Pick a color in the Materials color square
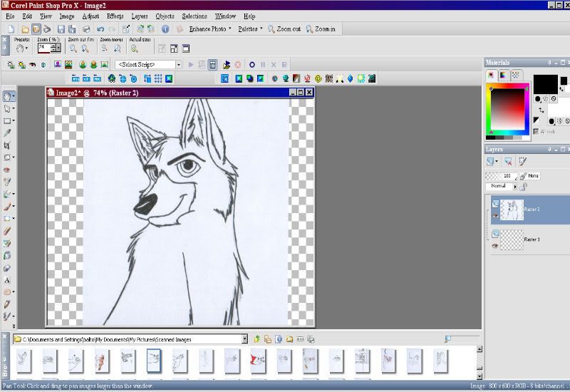 pyautogui.click(x=507, y=109)
